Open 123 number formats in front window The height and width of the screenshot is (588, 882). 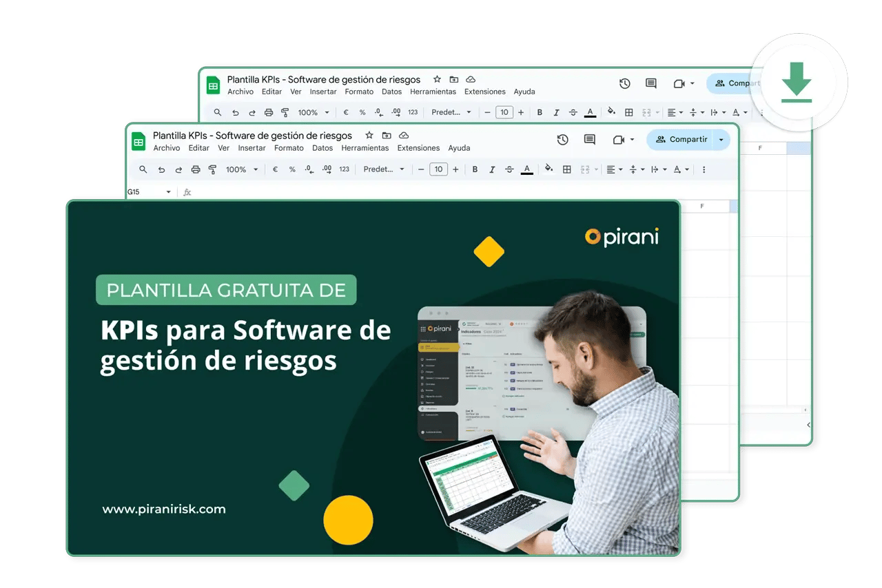pyautogui.click(x=345, y=169)
